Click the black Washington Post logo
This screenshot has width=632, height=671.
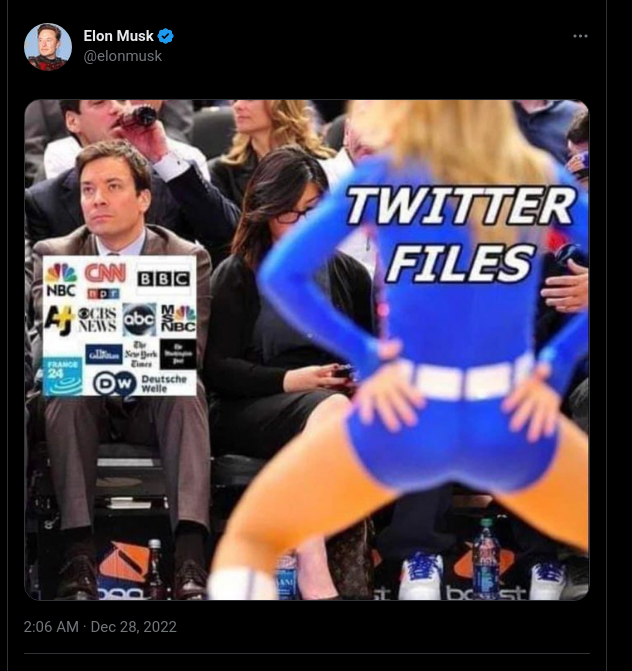point(178,354)
